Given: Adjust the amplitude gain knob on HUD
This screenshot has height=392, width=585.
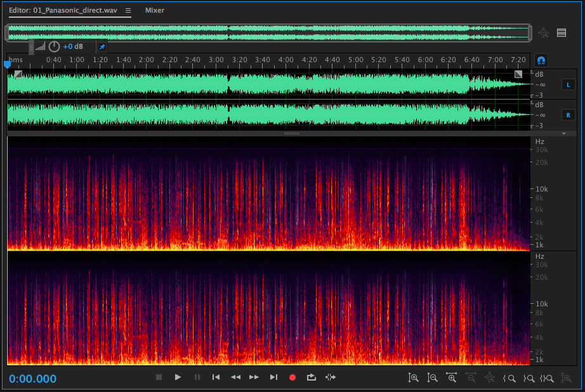Looking at the screenshot, I should [x=54, y=47].
